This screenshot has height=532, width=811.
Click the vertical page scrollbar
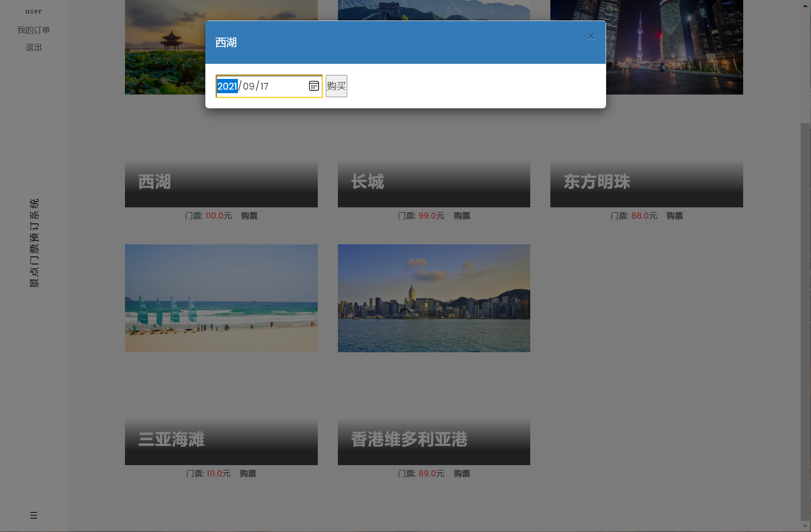[x=805, y=321]
